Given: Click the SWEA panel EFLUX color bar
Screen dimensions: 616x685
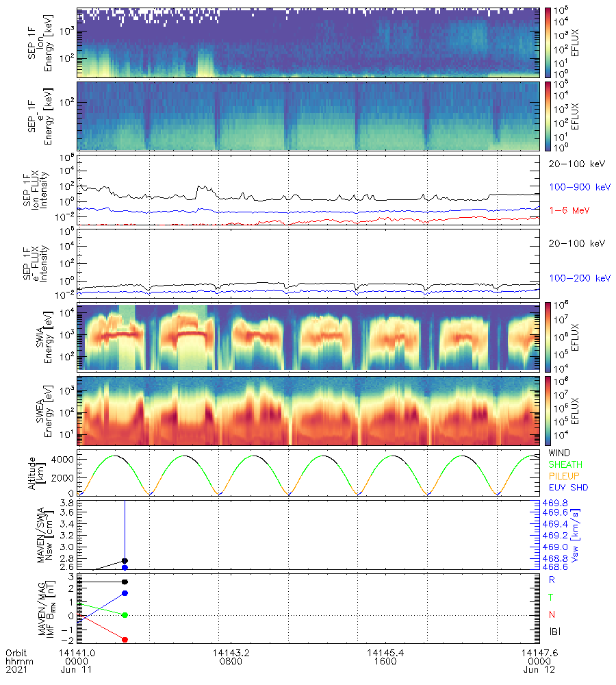Looking at the screenshot, I should (549, 410).
